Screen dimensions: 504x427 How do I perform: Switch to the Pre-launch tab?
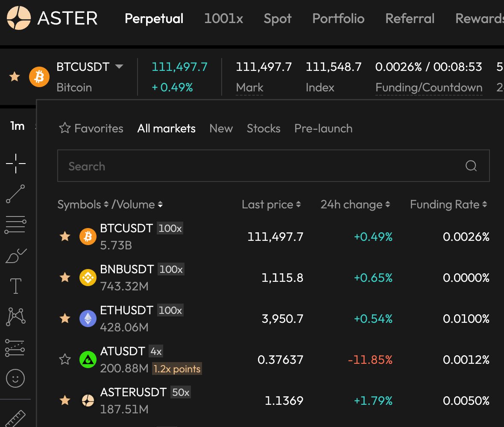coord(323,129)
